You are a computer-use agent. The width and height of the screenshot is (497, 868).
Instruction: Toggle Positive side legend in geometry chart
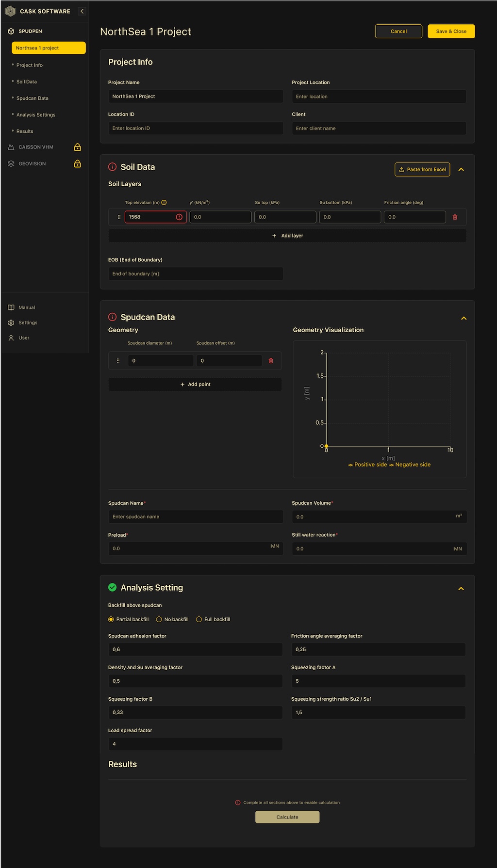pos(367,465)
